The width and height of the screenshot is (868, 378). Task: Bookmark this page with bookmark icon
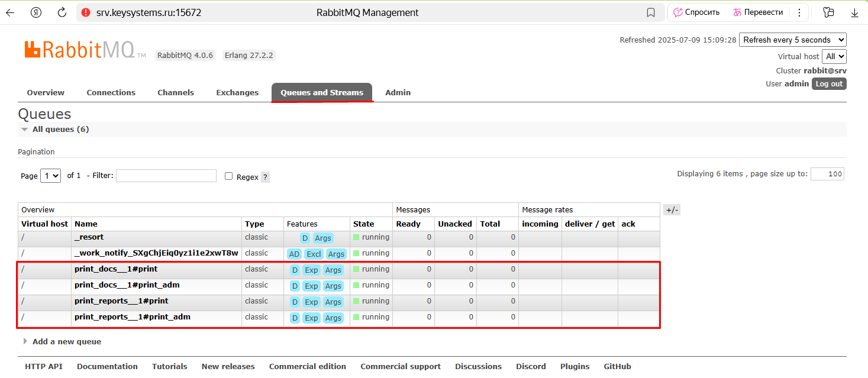coord(651,12)
